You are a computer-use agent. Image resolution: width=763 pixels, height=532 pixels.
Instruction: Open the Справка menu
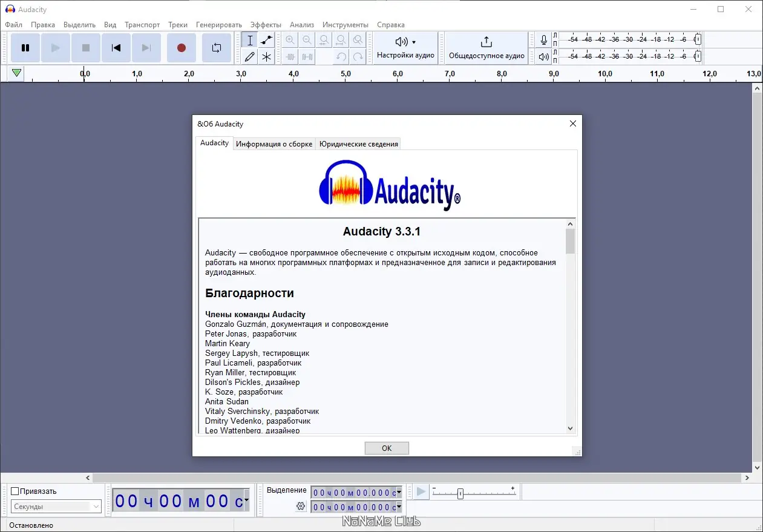391,25
